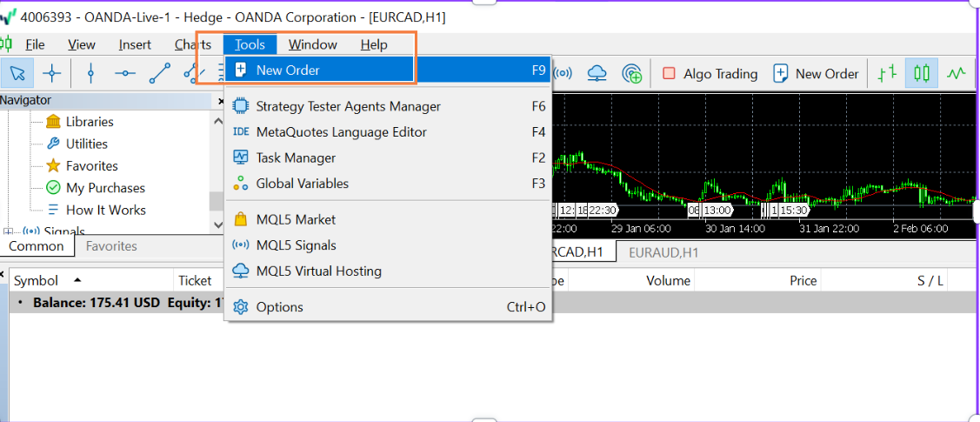Switch chart to line chart view
The height and width of the screenshot is (422, 980).
coord(957,73)
